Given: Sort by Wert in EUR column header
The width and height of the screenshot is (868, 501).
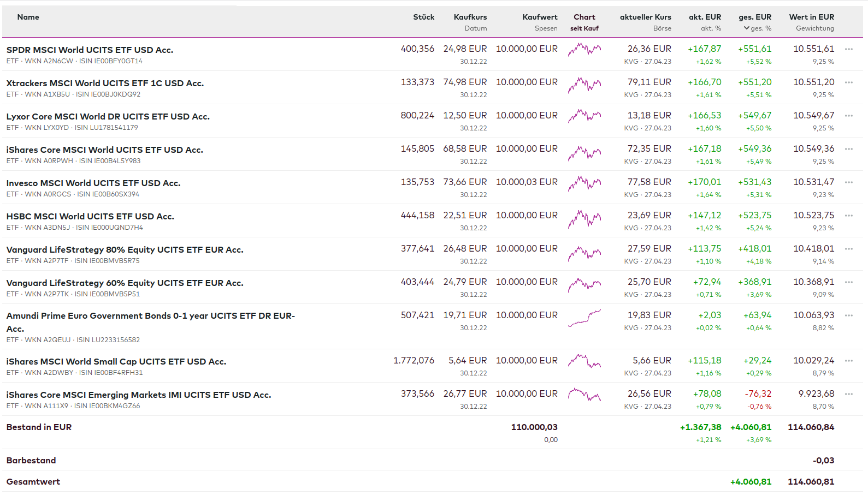Looking at the screenshot, I should 811,17.
